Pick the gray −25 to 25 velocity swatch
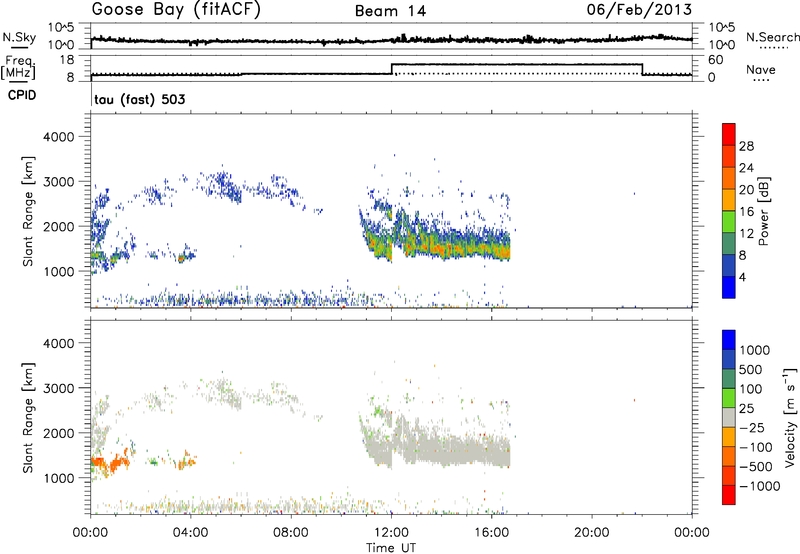The width and height of the screenshot is (800, 554). pyautogui.click(x=729, y=418)
